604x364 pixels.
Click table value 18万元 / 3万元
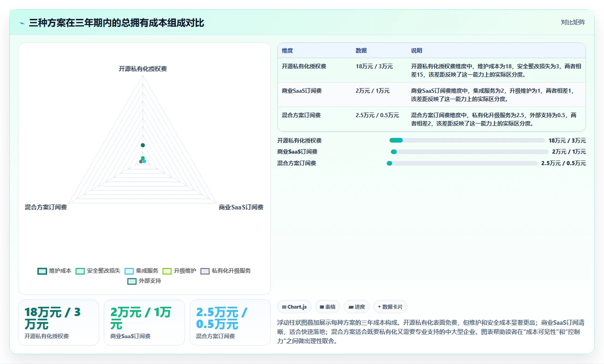[374, 66]
